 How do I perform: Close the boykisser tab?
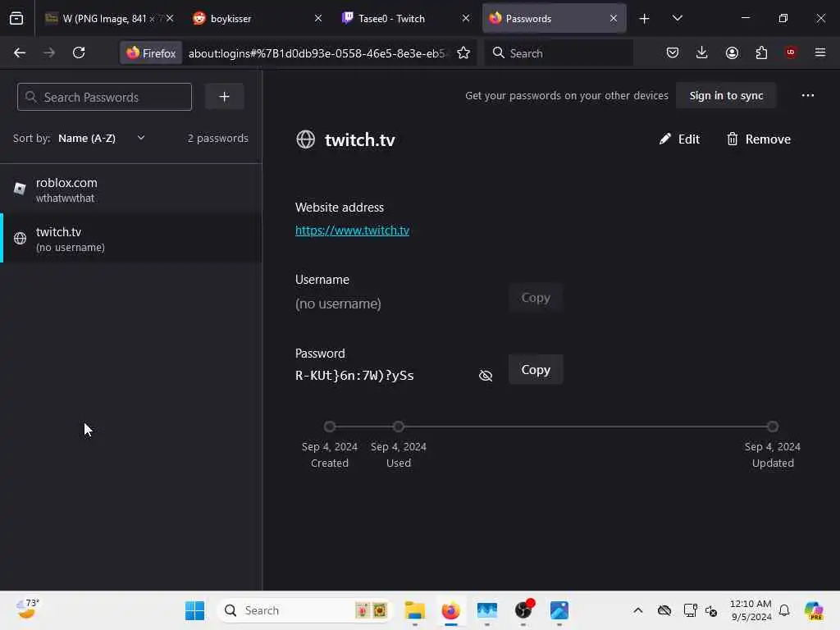coord(318,18)
